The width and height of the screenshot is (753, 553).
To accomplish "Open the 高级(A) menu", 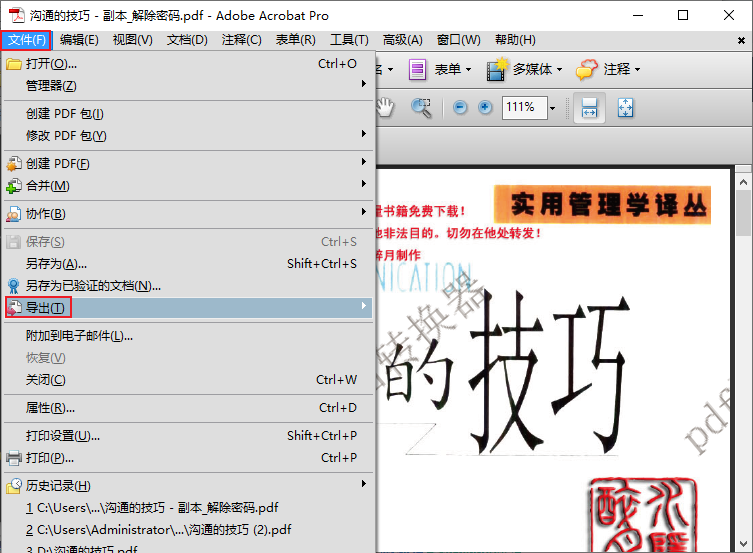I will [402, 40].
